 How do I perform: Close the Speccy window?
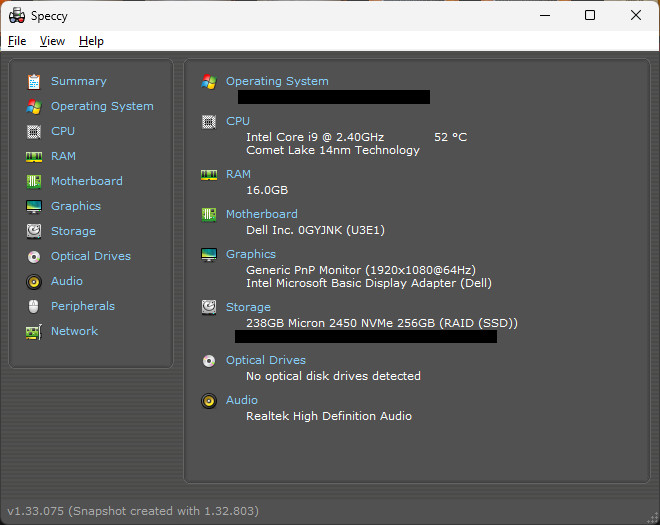(636, 16)
